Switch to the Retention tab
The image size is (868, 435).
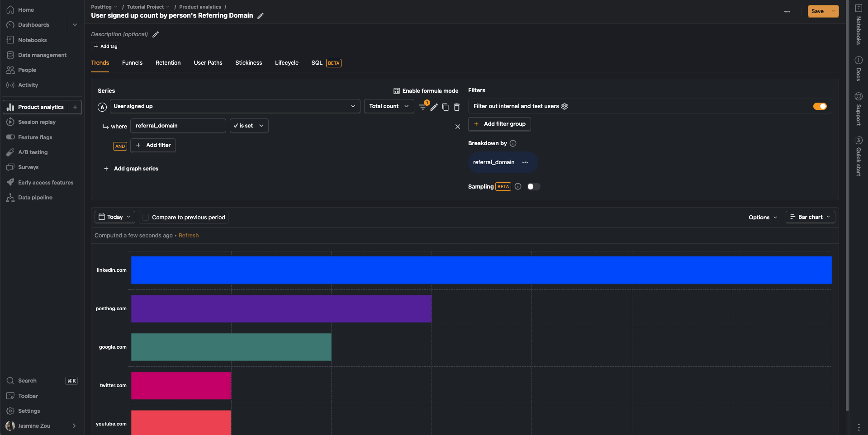click(168, 63)
